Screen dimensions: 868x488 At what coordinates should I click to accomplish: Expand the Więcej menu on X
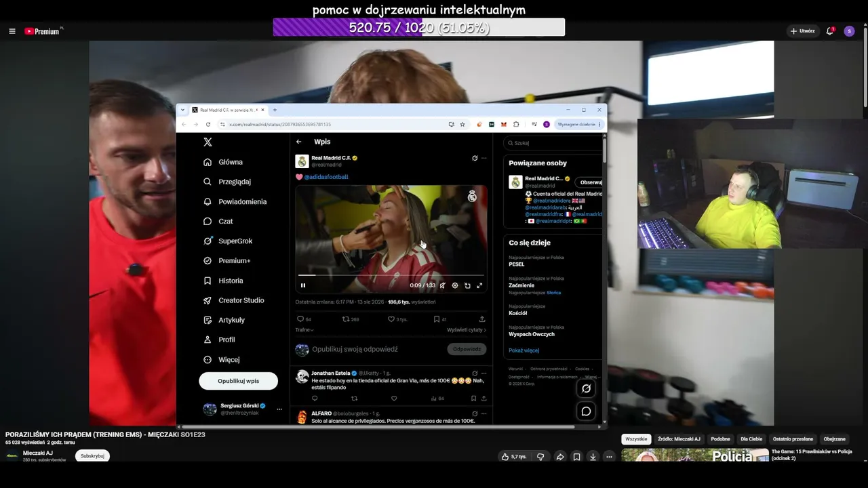(222, 359)
